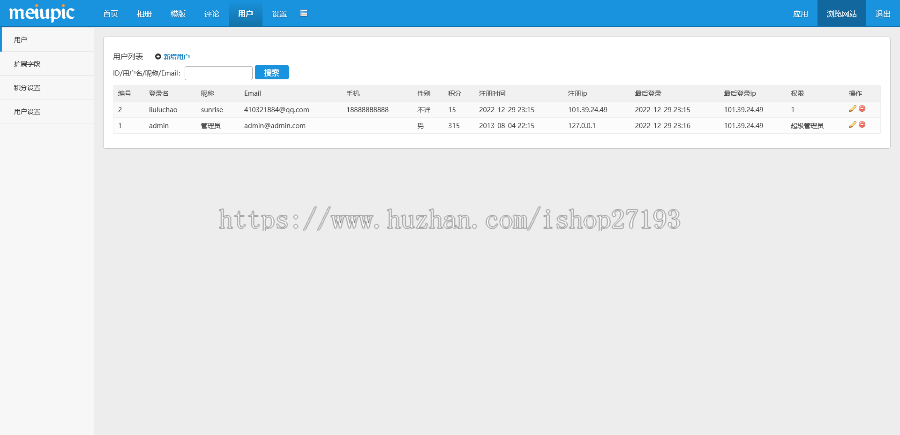The height and width of the screenshot is (435, 900).
Task: Click email admin@admin.com
Action: (x=274, y=125)
